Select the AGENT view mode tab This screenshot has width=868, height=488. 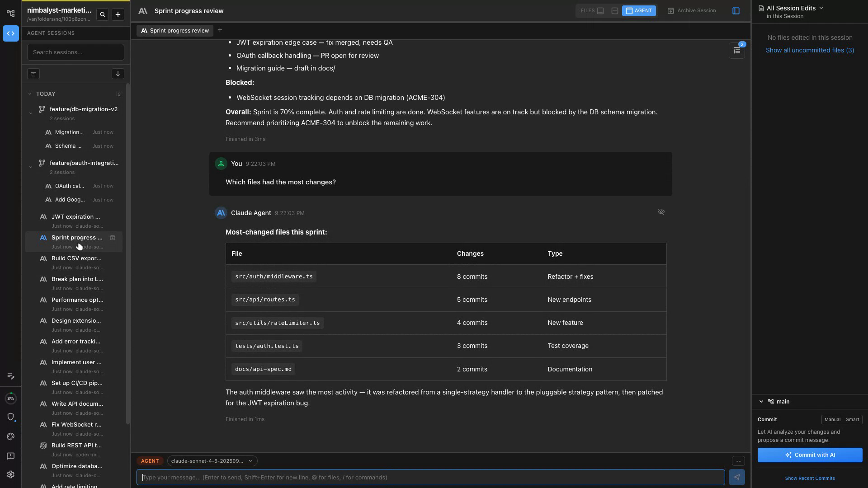639,11
